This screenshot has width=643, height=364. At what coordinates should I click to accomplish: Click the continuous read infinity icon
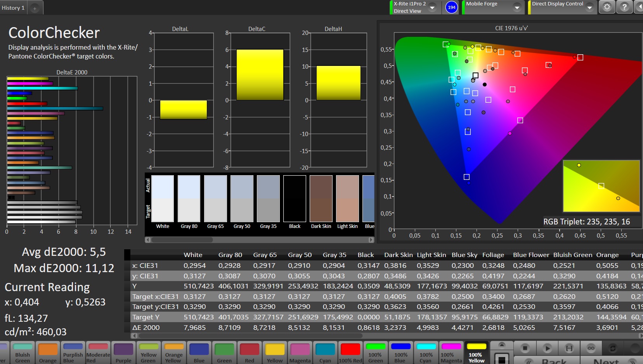point(591,348)
